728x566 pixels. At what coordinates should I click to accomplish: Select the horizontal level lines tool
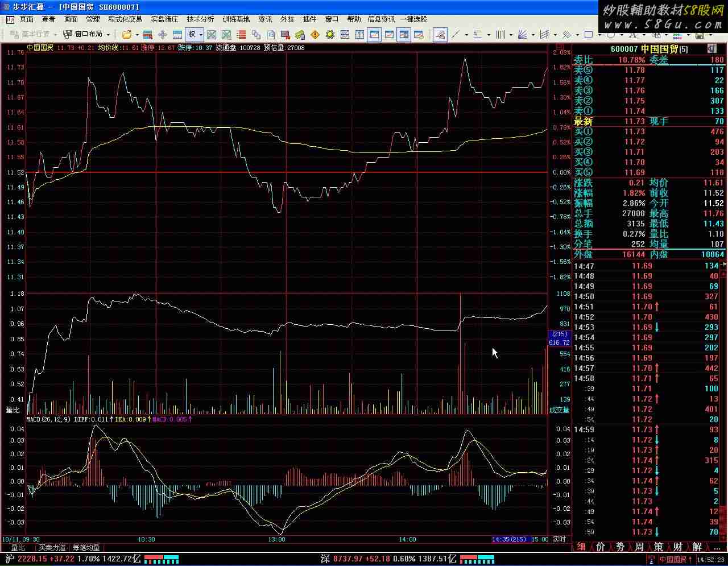478,35
